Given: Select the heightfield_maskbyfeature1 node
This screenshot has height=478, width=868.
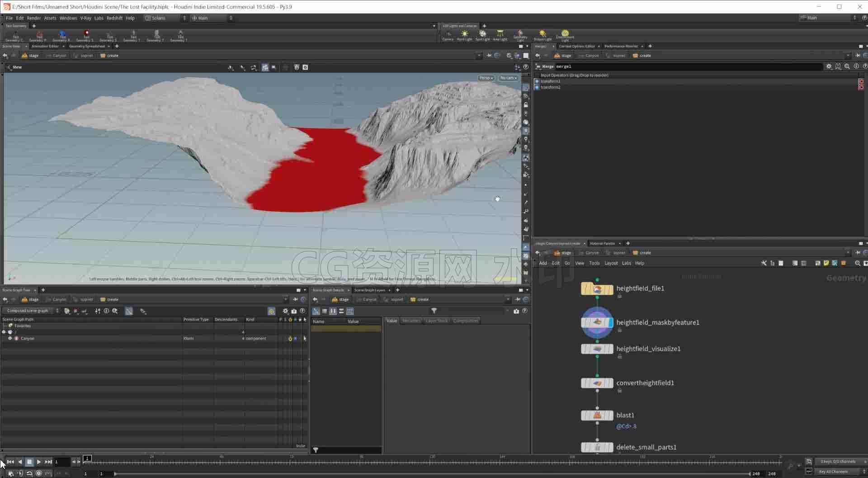Looking at the screenshot, I should coord(597,322).
